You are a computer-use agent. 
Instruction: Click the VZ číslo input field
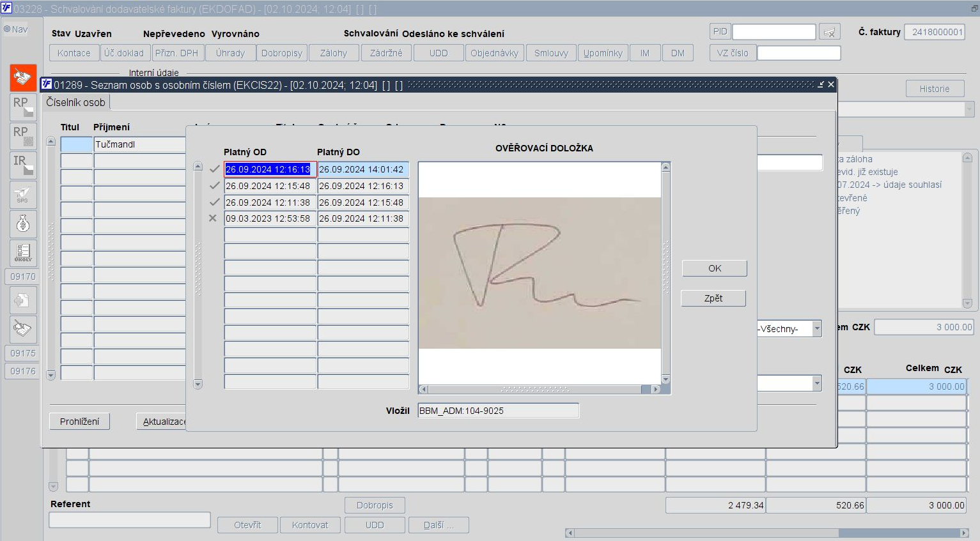point(799,53)
